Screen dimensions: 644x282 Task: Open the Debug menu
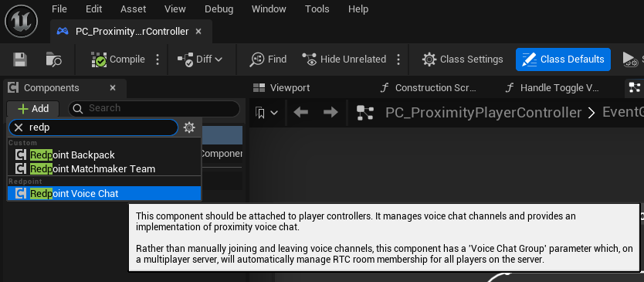[x=219, y=9]
